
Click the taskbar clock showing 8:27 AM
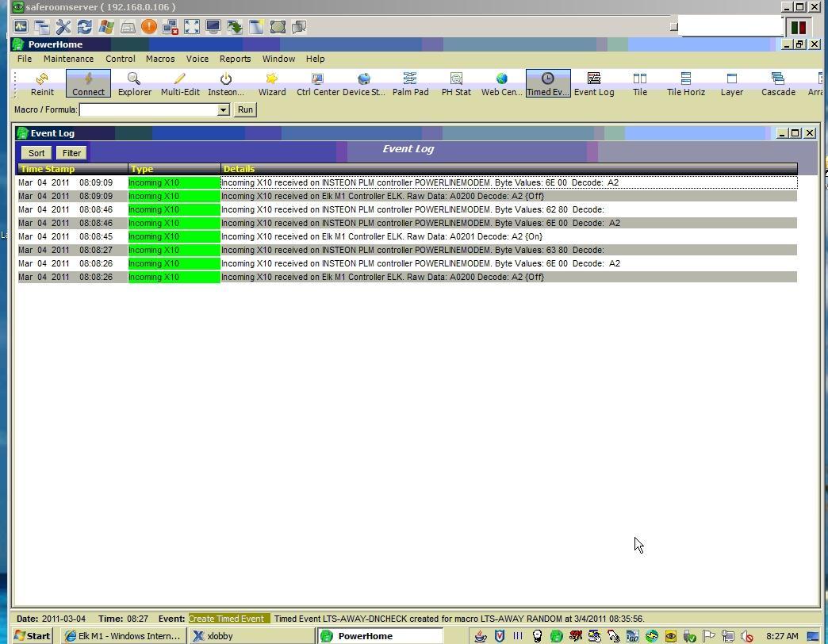pos(782,637)
